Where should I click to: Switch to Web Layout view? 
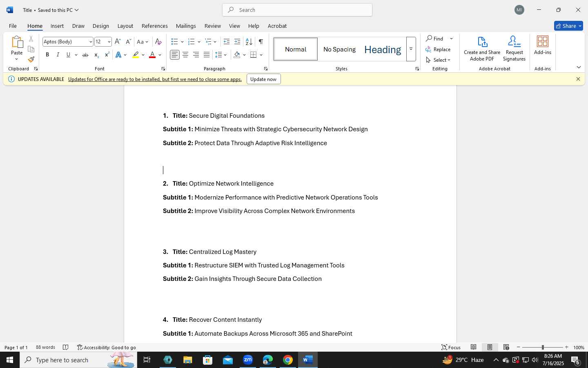tap(506, 347)
